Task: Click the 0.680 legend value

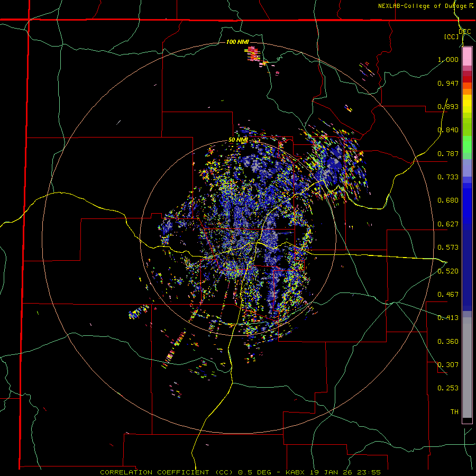Action: click(448, 200)
